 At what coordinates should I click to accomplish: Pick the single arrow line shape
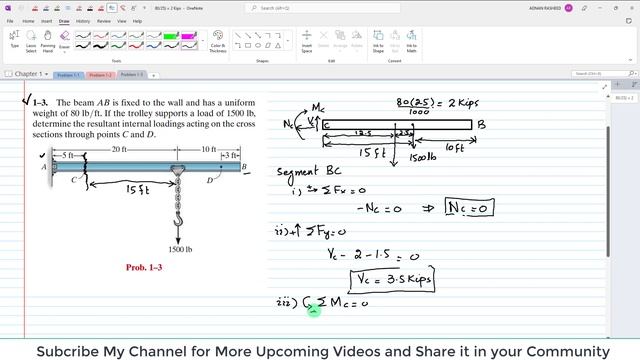[248, 36]
